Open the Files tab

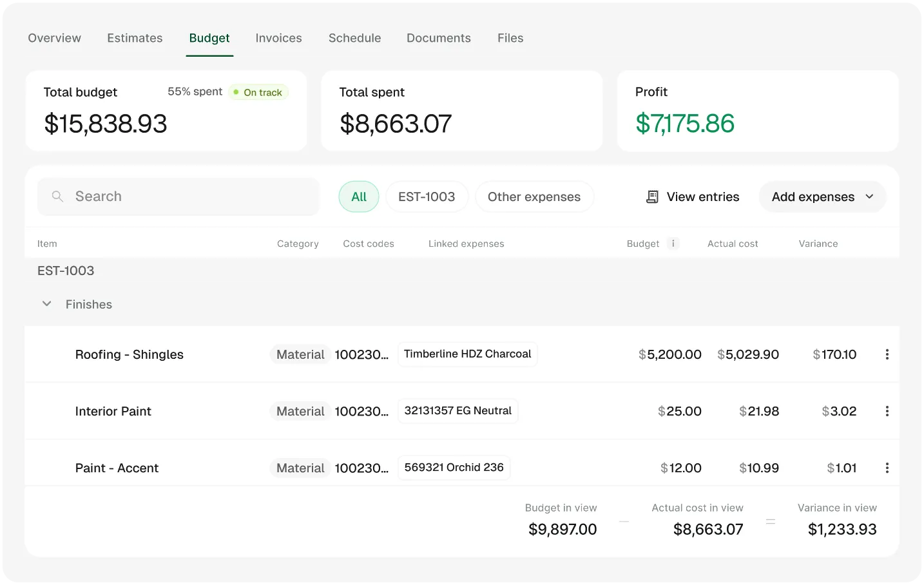pos(510,38)
